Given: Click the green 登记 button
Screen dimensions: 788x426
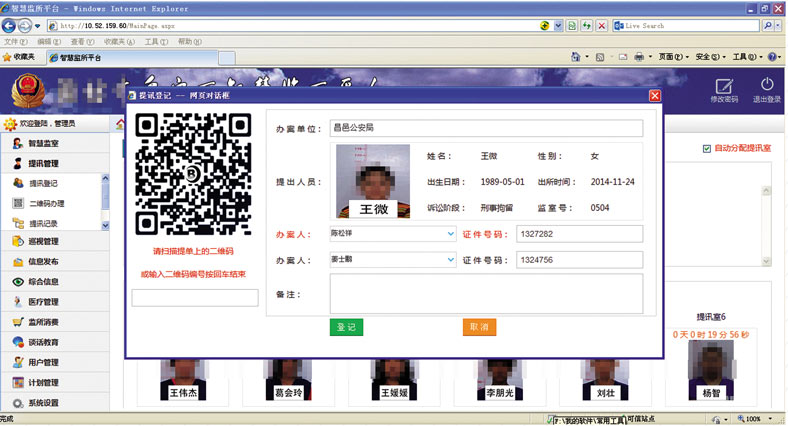Looking at the screenshot, I should (346, 327).
